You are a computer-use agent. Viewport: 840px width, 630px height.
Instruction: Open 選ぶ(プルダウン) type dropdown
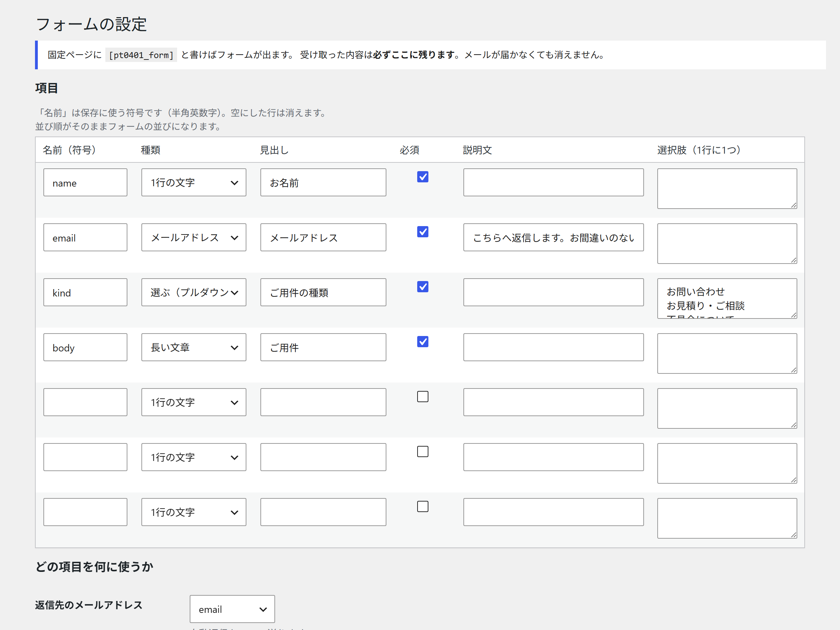click(194, 292)
